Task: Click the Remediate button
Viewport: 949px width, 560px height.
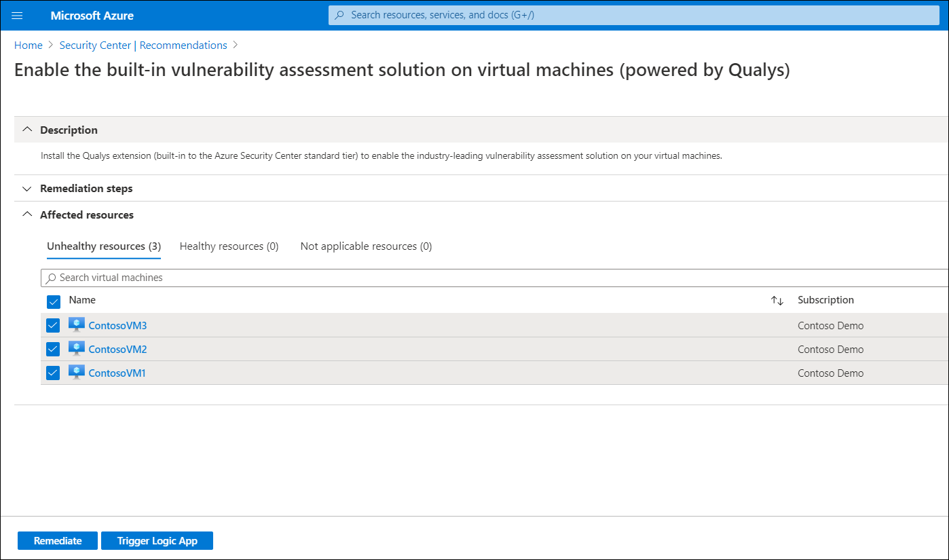Action: pyautogui.click(x=58, y=541)
